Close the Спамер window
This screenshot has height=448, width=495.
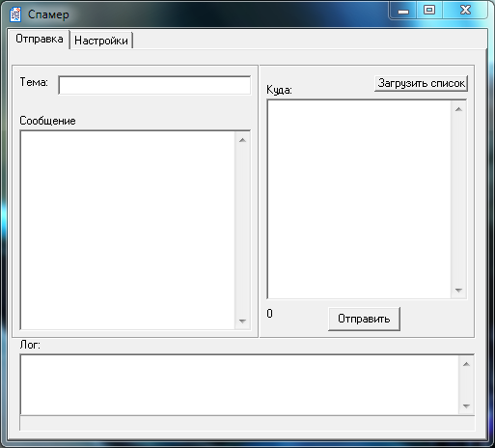coord(465,11)
